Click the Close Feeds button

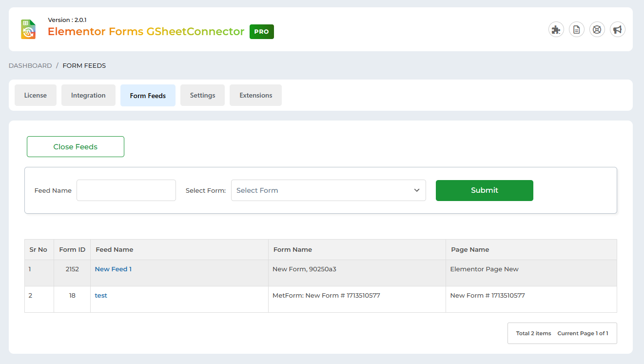coord(76,147)
